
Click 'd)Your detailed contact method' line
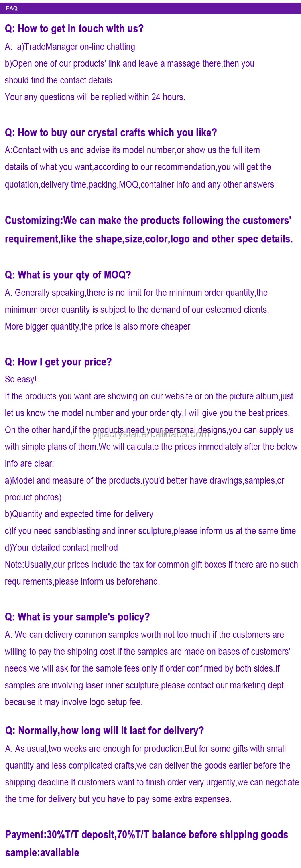click(61, 548)
